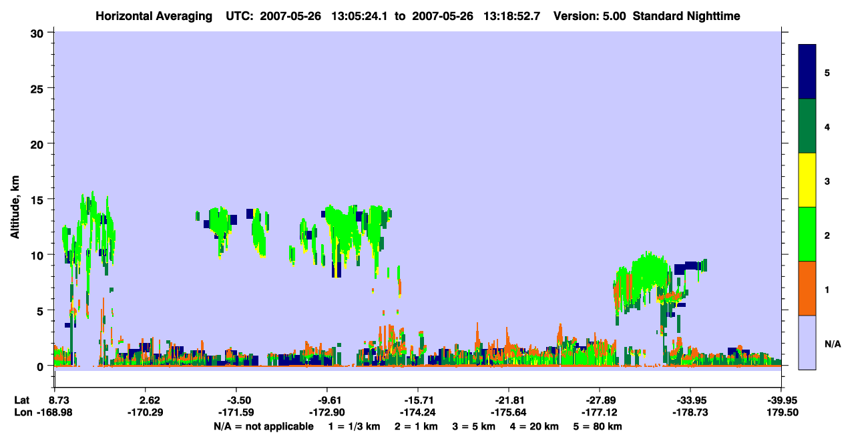The image size is (868, 445).
Task: Click latitude value '-27.89'
Action: (x=600, y=400)
